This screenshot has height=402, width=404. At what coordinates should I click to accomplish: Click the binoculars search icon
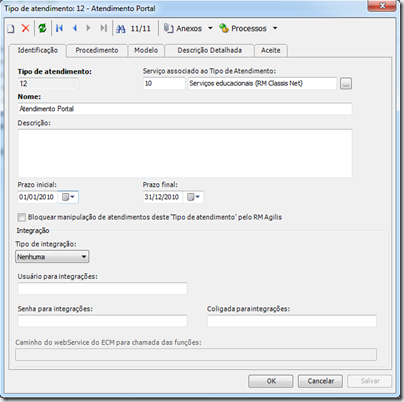(121, 29)
